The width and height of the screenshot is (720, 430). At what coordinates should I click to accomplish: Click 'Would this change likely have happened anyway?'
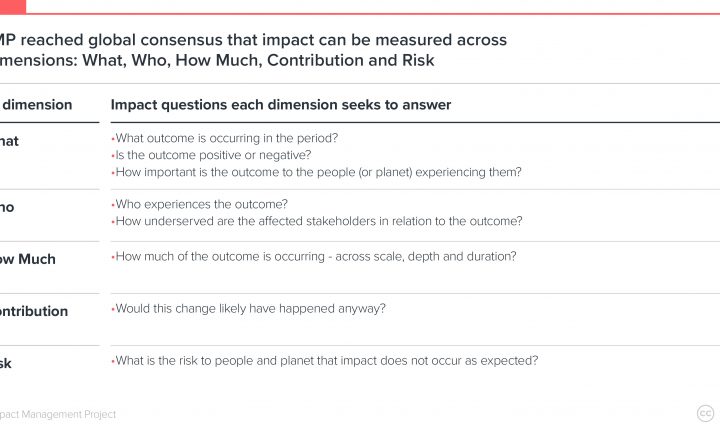[x=248, y=309]
